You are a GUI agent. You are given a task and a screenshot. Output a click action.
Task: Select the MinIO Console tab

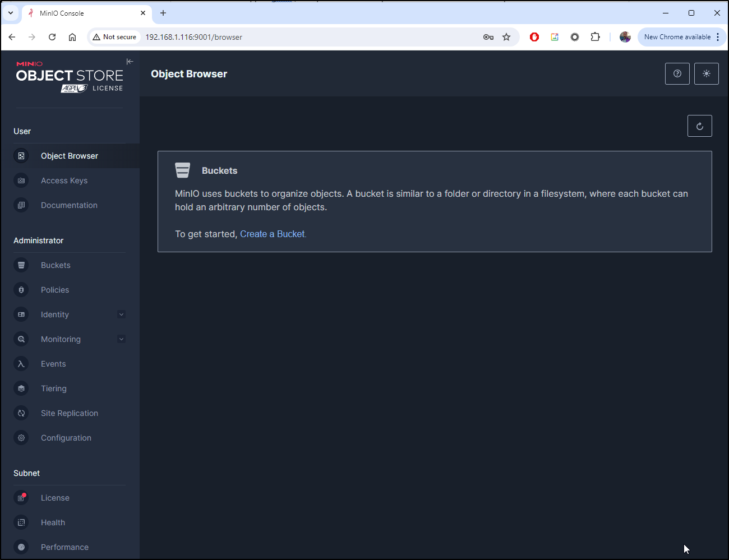pyautogui.click(x=87, y=13)
